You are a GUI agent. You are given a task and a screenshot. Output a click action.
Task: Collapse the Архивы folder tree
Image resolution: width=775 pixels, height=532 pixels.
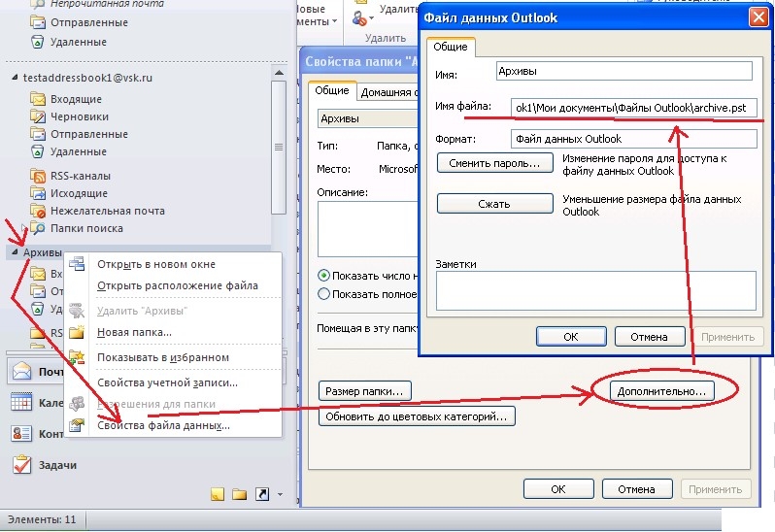coord(14,252)
